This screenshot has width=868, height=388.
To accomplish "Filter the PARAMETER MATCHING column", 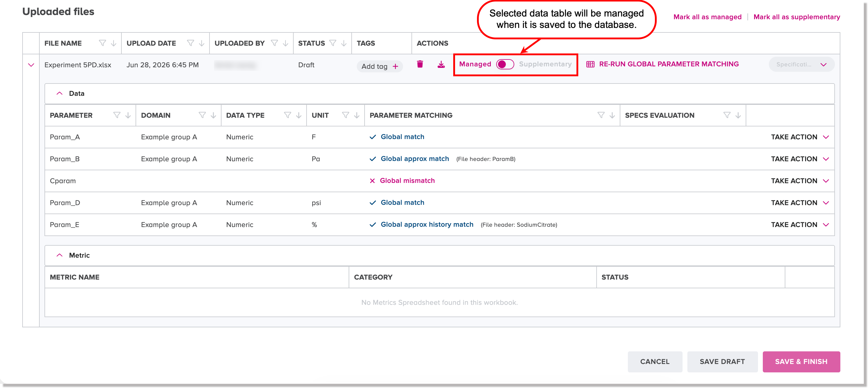I will 601,115.
